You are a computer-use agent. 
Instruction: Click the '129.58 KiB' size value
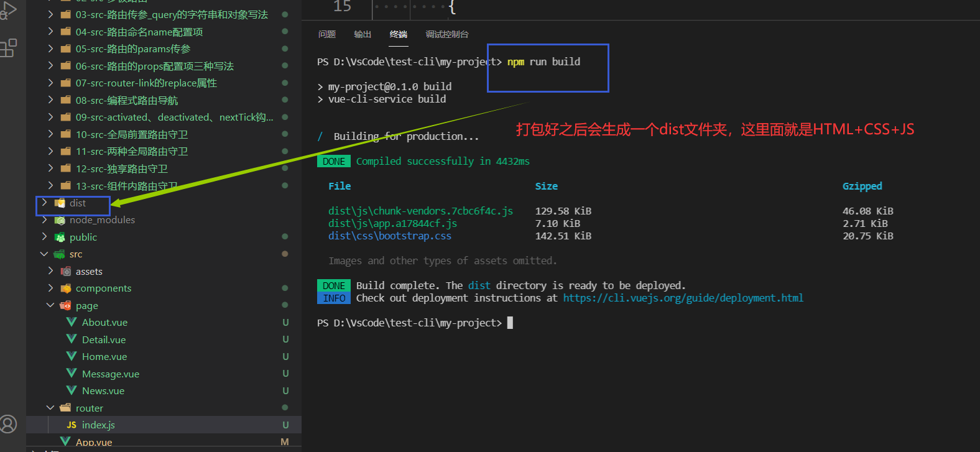563,211
